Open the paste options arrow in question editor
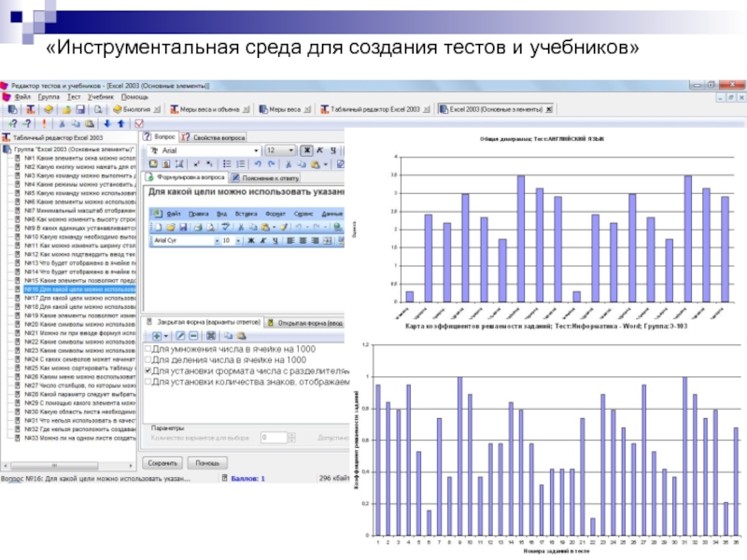The image size is (747, 560). click(326, 164)
